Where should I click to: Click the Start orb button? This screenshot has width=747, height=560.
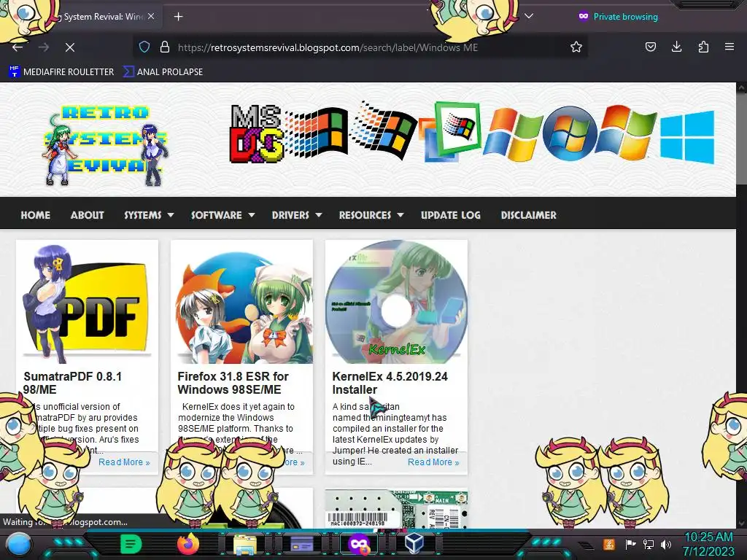[18, 544]
